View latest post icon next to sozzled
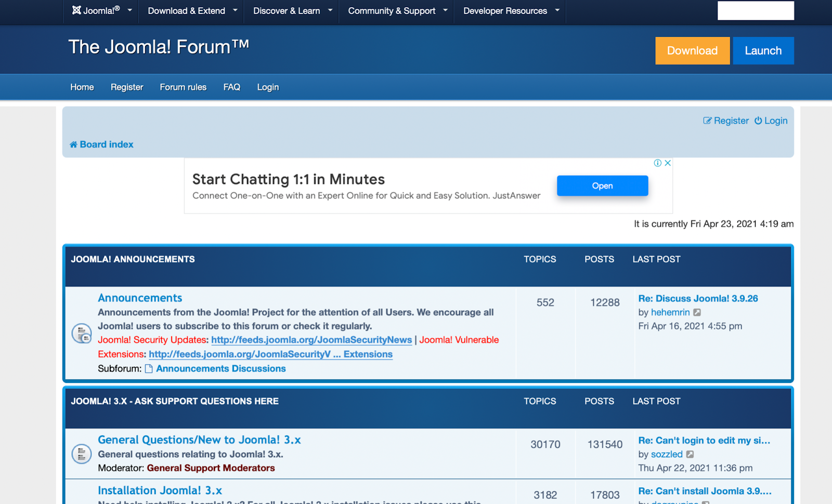The height and width of the screenshot is (504, 832). point(690,454)
